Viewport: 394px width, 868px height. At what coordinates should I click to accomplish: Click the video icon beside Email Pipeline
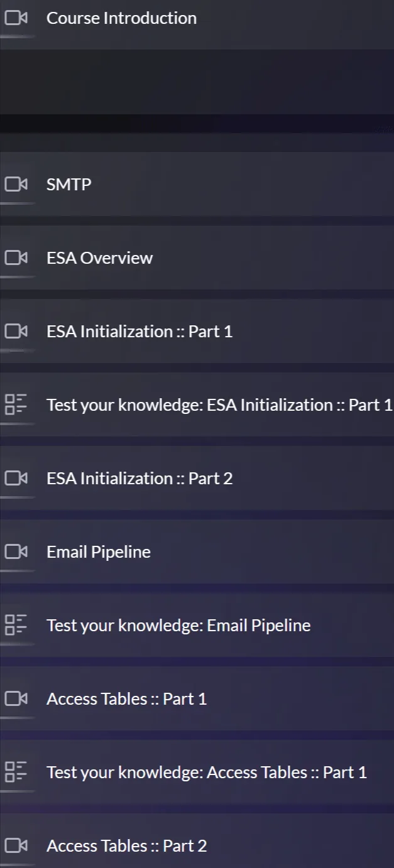[16, 551]
